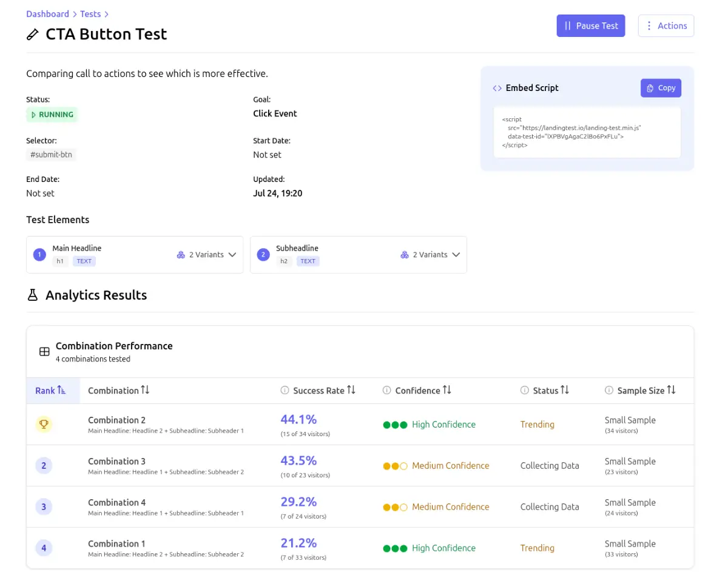Toggle sorting on Success Rate arrows
The height and width of the screenshot is (572, 728).
351,390
